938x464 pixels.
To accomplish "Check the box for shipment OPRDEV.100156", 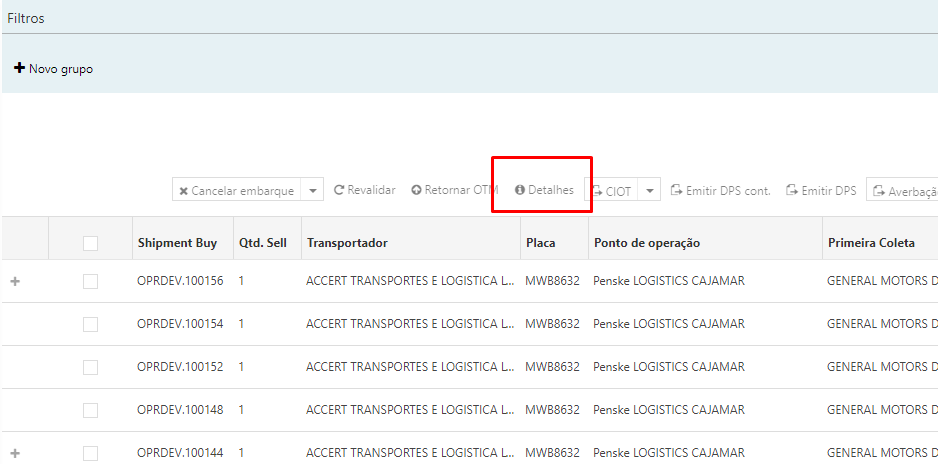I will click(x=90, y=282).
